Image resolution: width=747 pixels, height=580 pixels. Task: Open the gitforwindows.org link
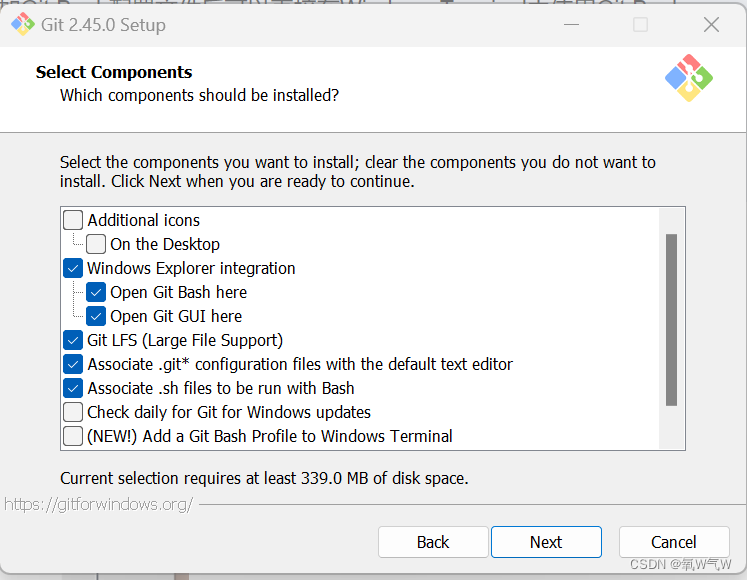(x=99, y=504)
